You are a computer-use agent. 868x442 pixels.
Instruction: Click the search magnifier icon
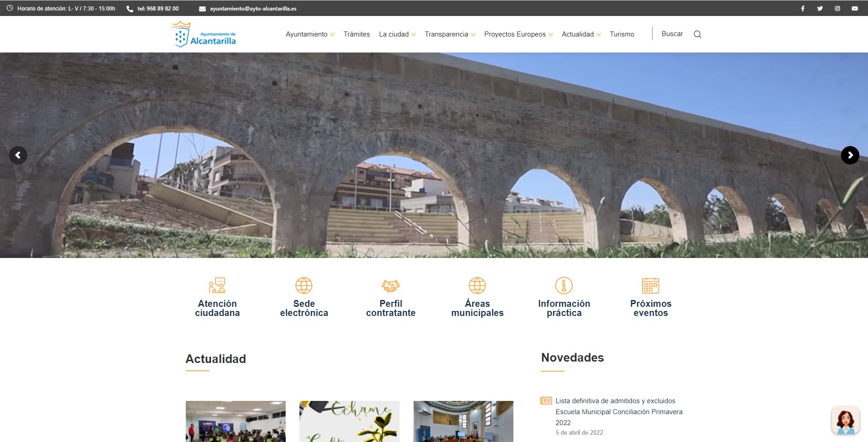pos(697,34)
